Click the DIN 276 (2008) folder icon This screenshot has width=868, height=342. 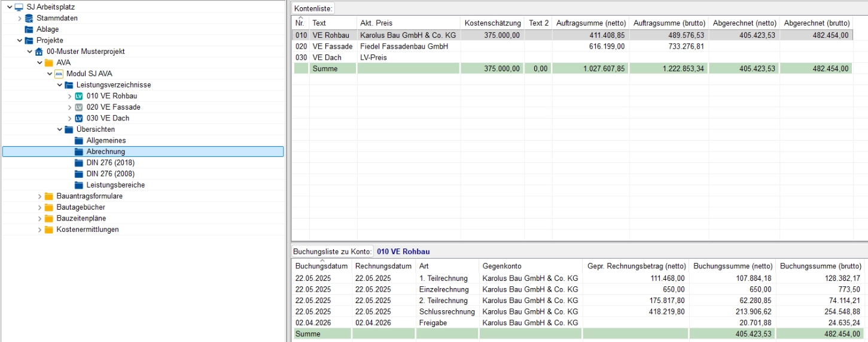coord(79,174)
